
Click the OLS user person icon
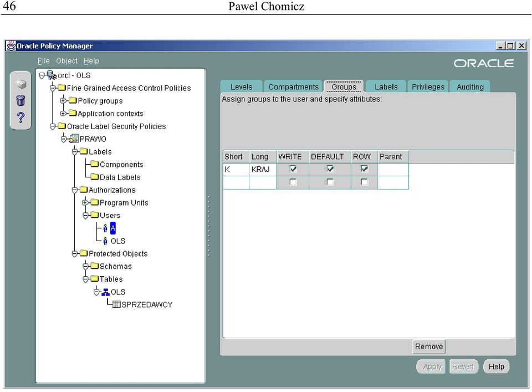(105, 241)
